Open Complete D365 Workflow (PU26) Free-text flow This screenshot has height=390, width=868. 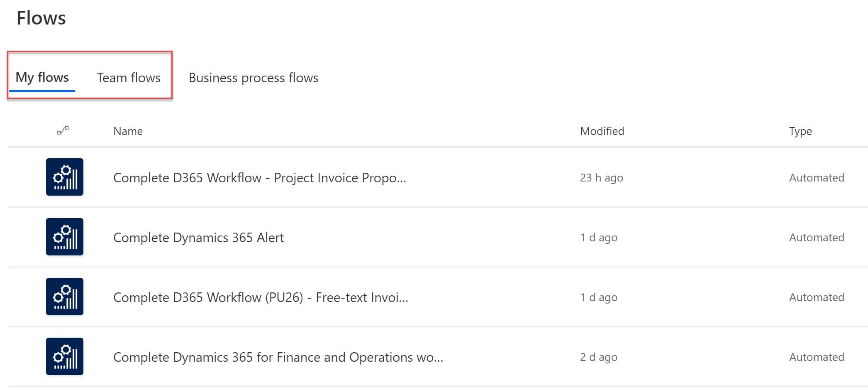pyautogui.click(x=261, y=297)
